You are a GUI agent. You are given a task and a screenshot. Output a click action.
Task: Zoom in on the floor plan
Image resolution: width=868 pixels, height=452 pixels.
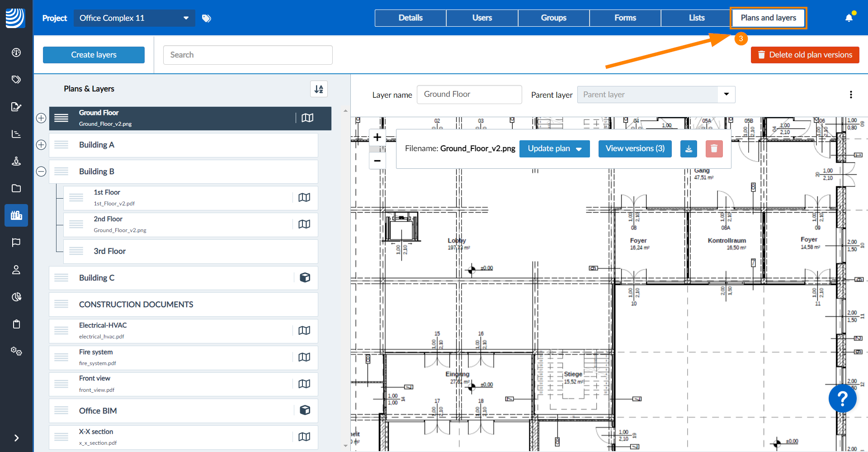(377, 138)
